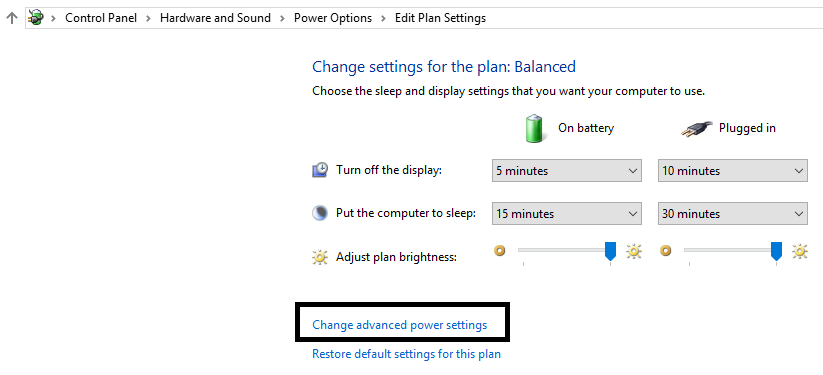
Task: Click the Power Options icon in address bar
Action: tap(36, 18)
